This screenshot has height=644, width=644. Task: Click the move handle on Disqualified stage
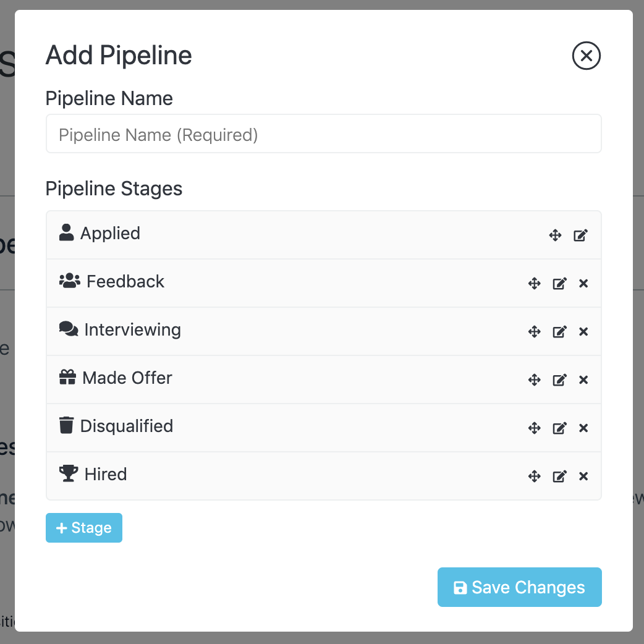click(x=535, y=428)
